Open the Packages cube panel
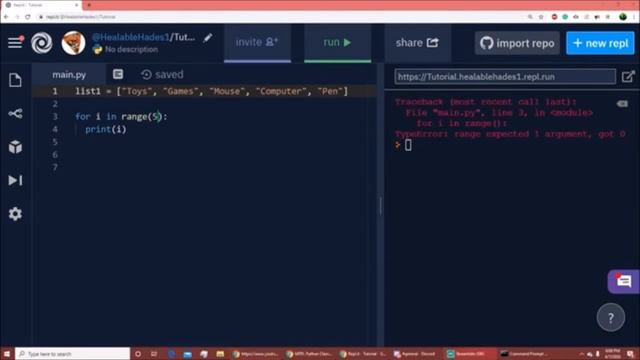 [15, 147]
